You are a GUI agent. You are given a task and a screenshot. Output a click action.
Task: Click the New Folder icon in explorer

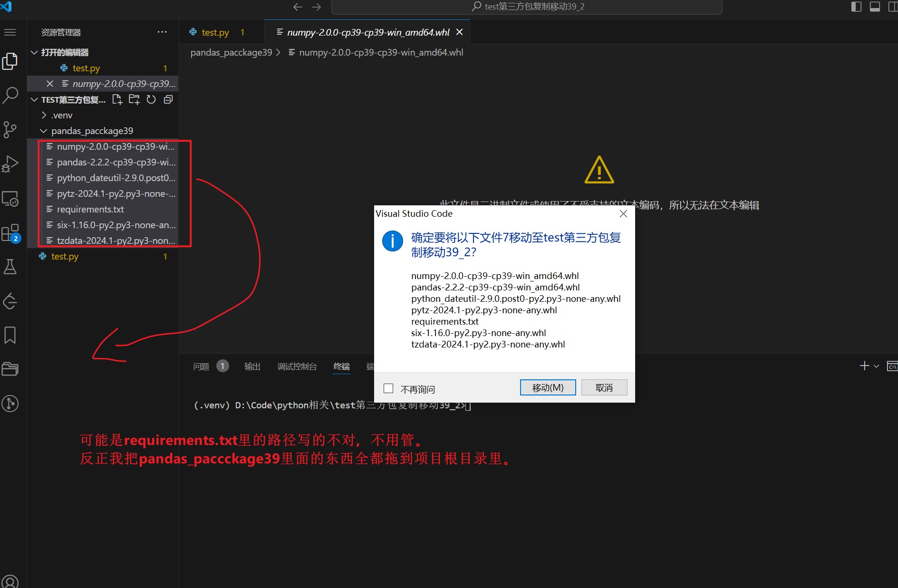[134, 99]
